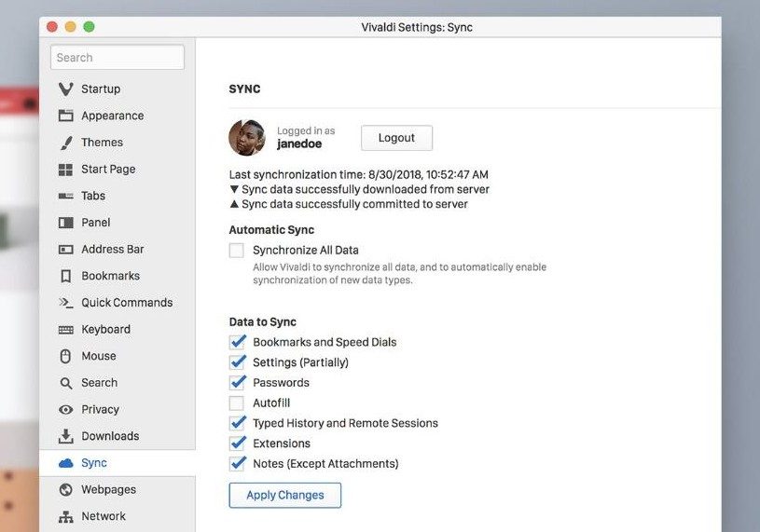Click the Quick Commands prompt icon

[x=66, y=303]
